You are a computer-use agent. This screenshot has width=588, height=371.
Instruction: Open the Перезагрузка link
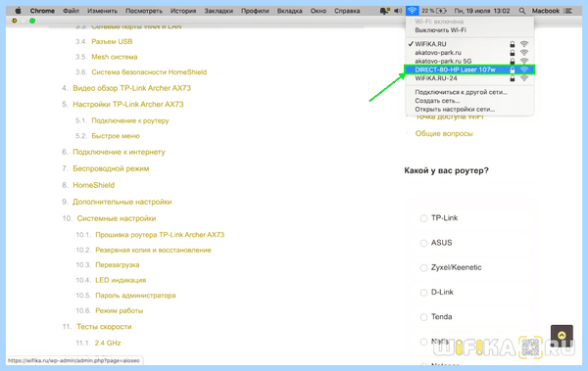click(117, 265)
